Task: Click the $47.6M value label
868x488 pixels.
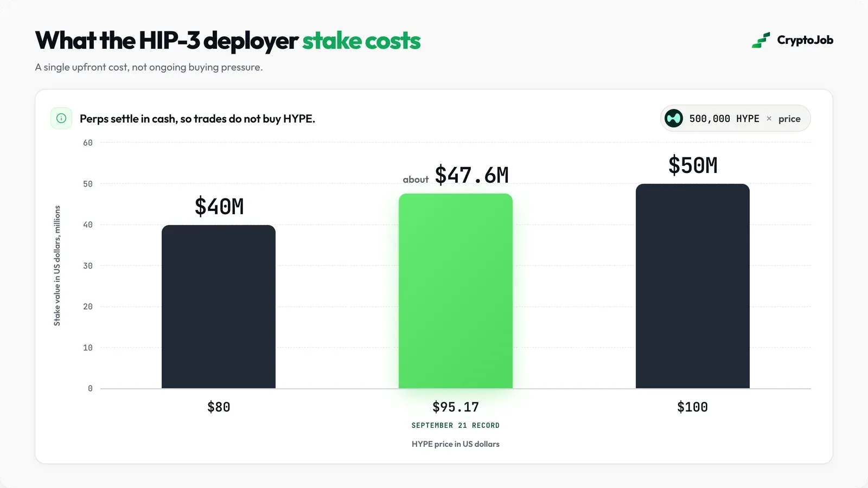Action: 472,175
